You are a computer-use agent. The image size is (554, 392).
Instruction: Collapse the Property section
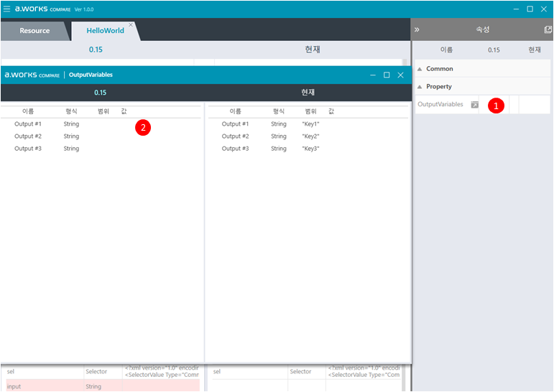[x=420, y=87]
